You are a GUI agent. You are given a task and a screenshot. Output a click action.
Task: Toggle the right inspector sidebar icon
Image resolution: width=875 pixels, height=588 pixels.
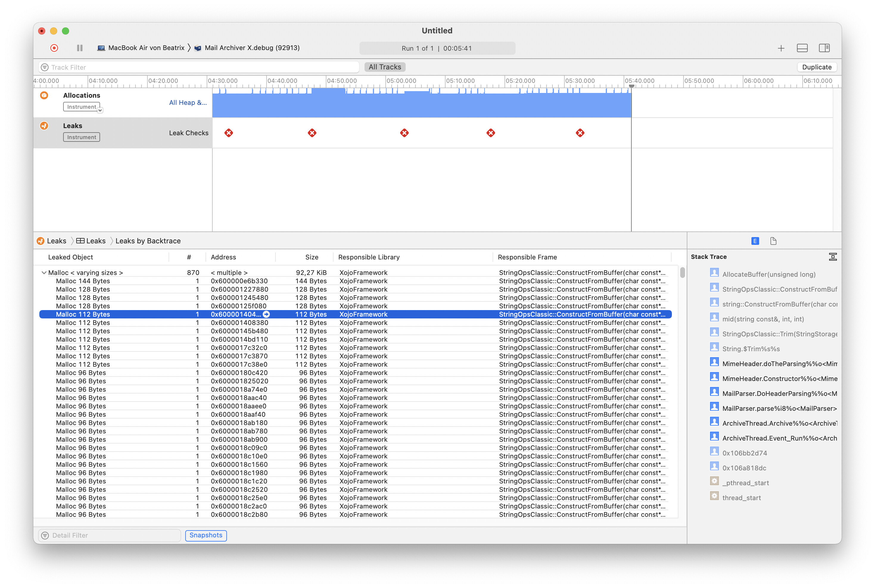click(824, 48)
